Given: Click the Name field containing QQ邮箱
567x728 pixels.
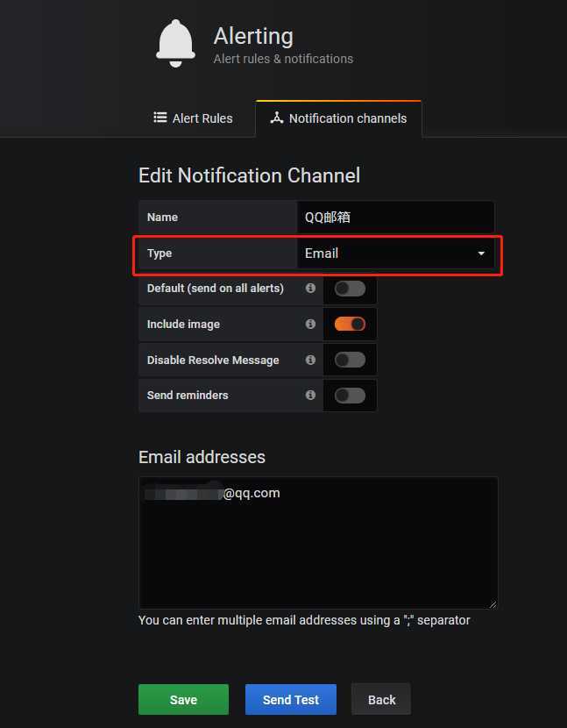Looking at the screenshot, I should (x=395, y=217).
